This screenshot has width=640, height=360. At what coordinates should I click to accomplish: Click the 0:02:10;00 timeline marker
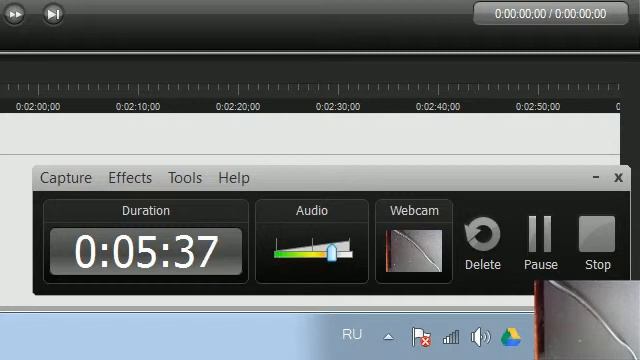click(138, 107)
